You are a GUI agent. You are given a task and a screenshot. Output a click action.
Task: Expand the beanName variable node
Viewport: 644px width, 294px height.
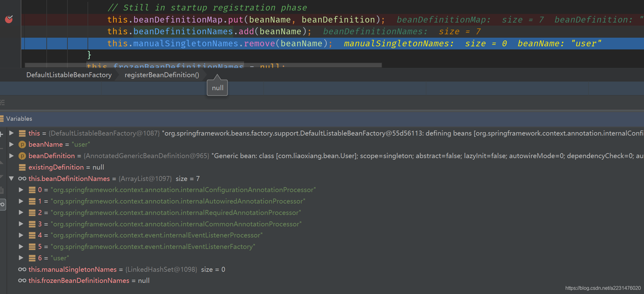tap(11, 144)
